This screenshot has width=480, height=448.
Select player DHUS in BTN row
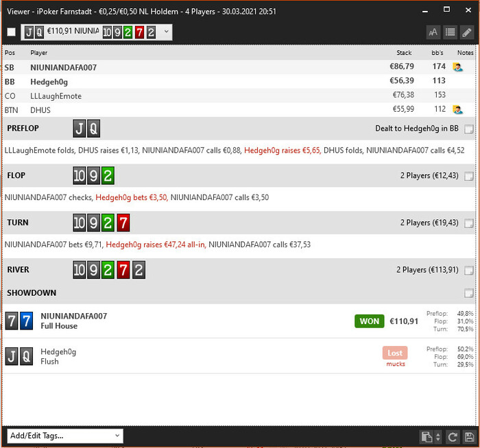(40, 110)
